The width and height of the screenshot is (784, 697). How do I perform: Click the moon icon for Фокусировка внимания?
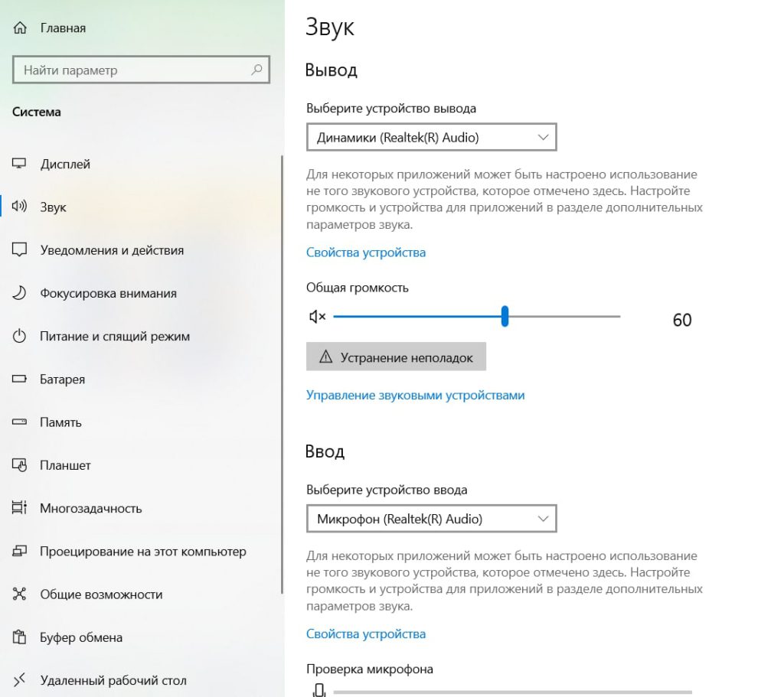coord(19,293)
